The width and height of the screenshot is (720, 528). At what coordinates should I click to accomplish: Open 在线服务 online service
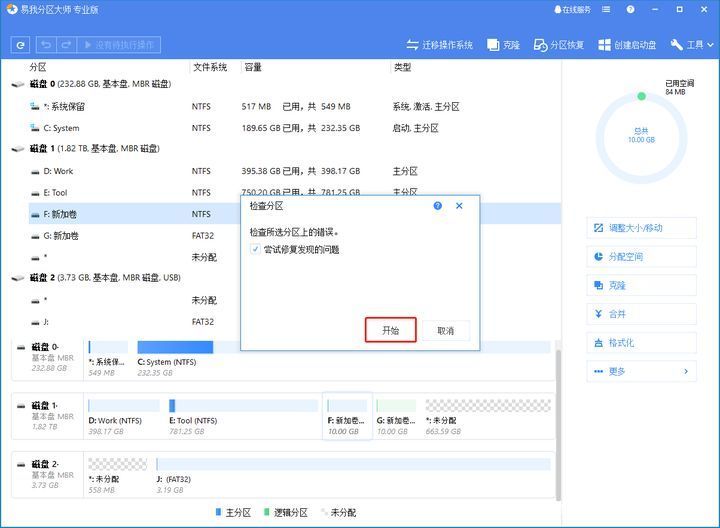[572, 9]
